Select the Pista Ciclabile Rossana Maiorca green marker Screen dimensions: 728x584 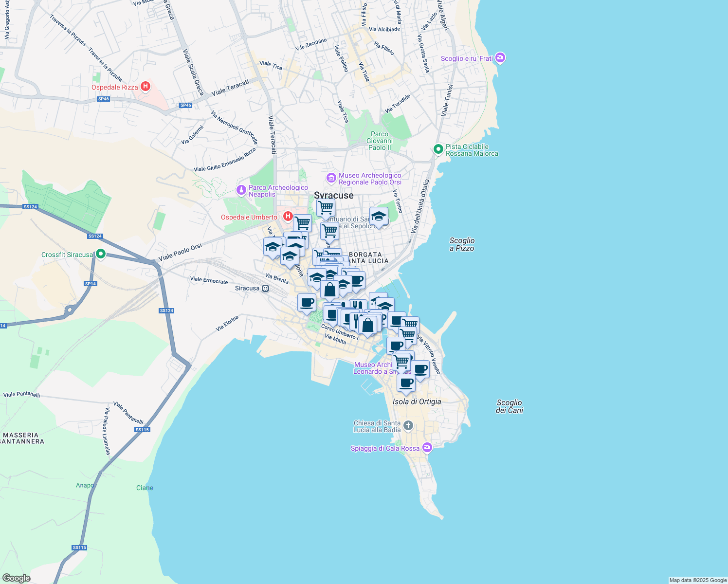(x=438, y=149)
